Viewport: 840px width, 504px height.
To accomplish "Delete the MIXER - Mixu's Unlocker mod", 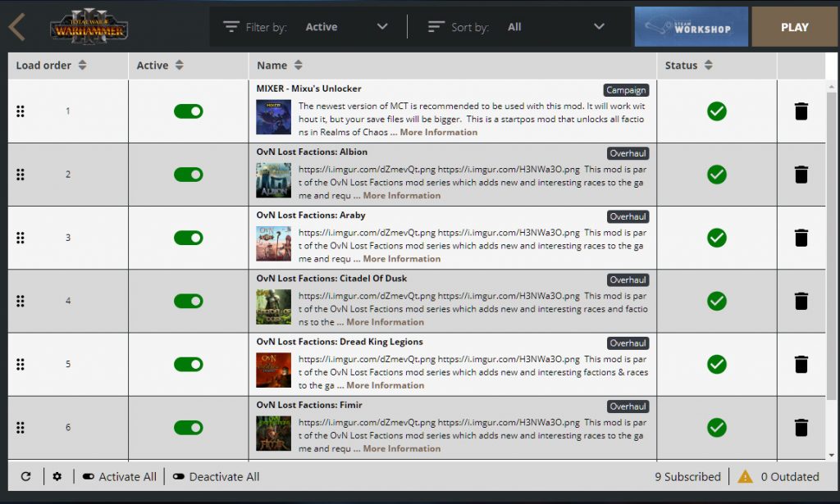I will (801, 111).
